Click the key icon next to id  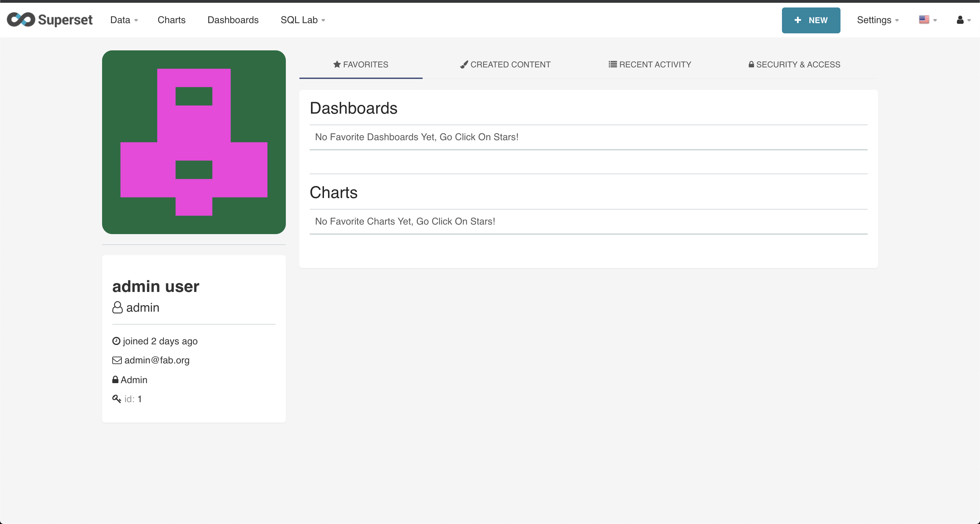tap(116, 399)
